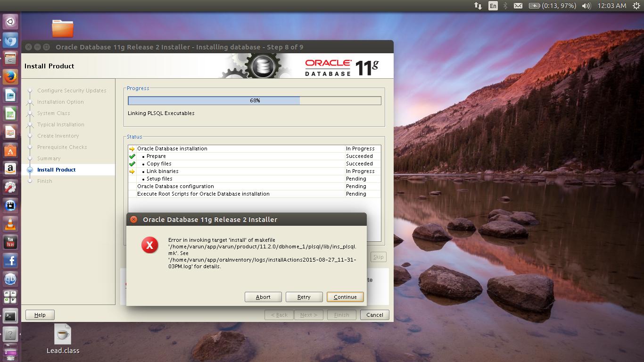Launch qBittorrent from the dock
The image size is (644, 362).
click(x=10, y=279)
